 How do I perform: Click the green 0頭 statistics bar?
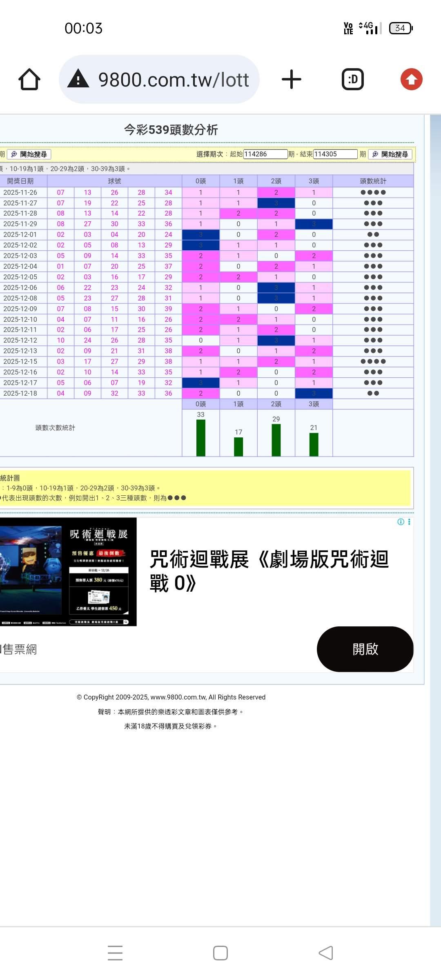tap(201, 438)
